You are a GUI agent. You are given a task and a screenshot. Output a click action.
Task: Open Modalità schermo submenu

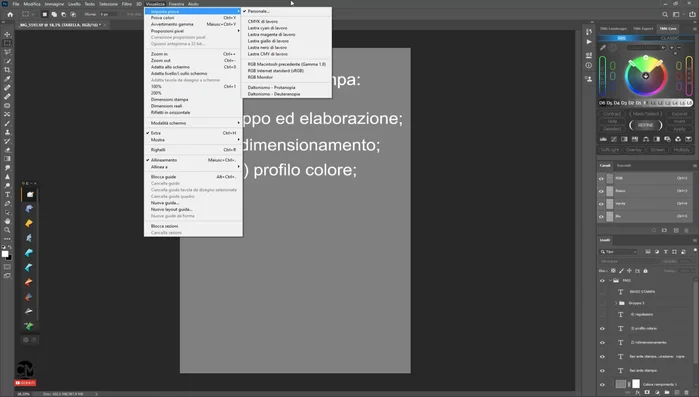(x=193, y=123)
